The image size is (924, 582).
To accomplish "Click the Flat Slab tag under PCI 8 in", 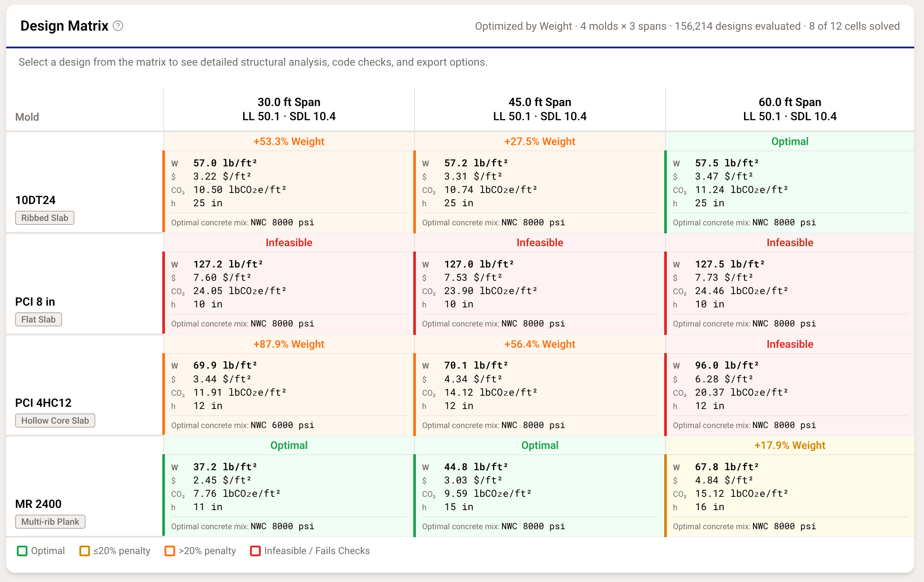I will tap(39, 319).
